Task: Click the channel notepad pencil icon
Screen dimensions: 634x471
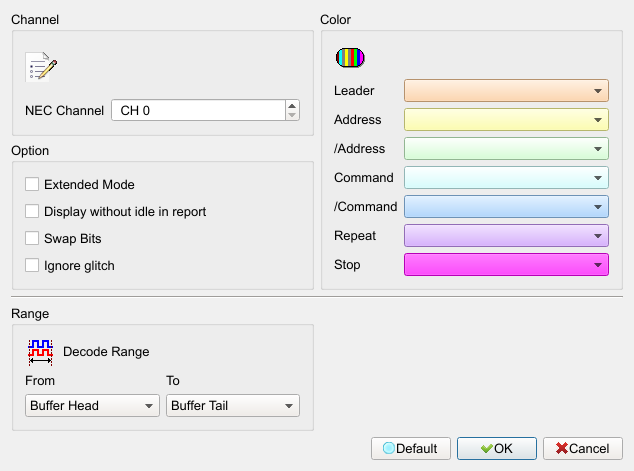Action: tap(41, 67)
